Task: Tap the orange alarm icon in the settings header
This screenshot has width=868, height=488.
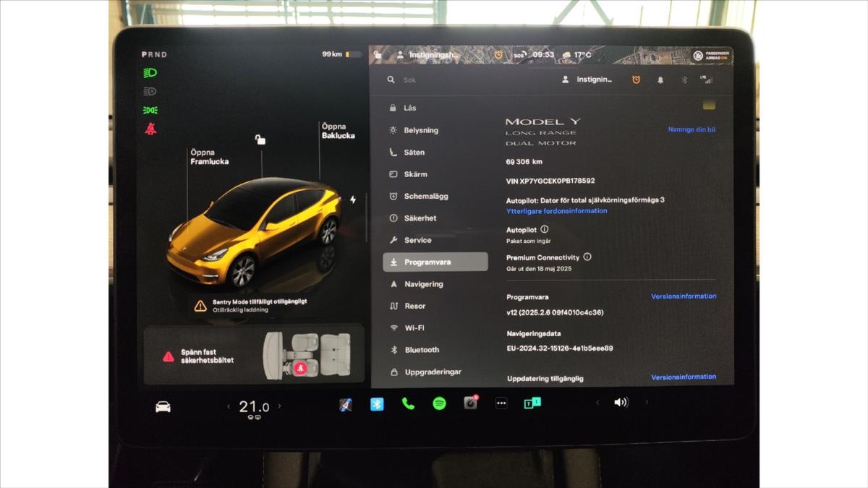Action: [x=637, y=80]
